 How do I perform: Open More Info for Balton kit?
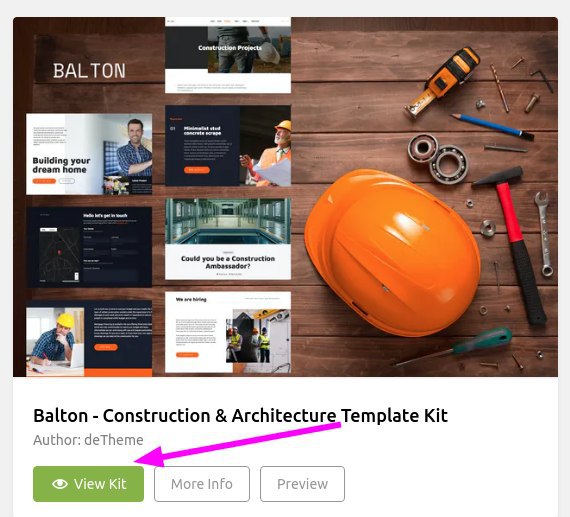(x=202, y=484)
